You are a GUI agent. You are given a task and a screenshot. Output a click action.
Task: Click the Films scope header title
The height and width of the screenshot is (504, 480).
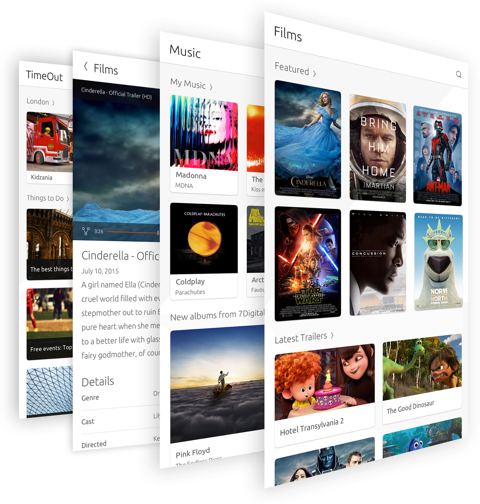pyautogui.click(x=288, y=34)
